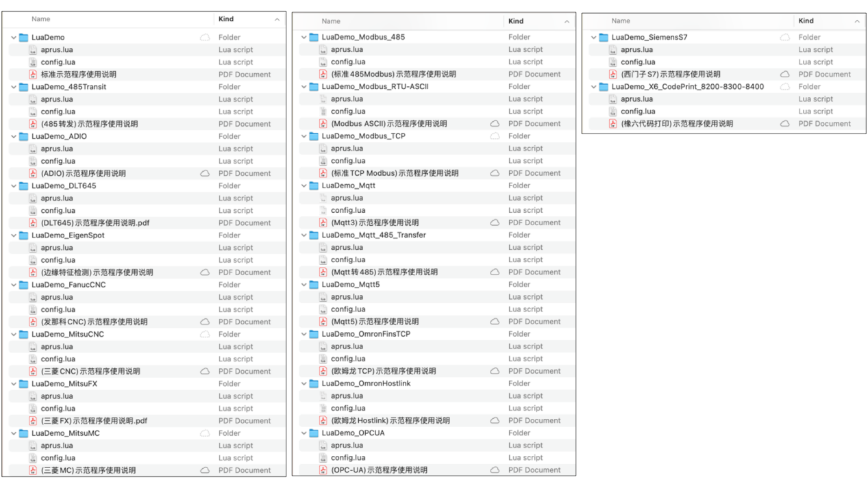Click the LuaDemo_OmronHostlink folder icon
This screenshot has width=868, height=488.
coord(314,383)
